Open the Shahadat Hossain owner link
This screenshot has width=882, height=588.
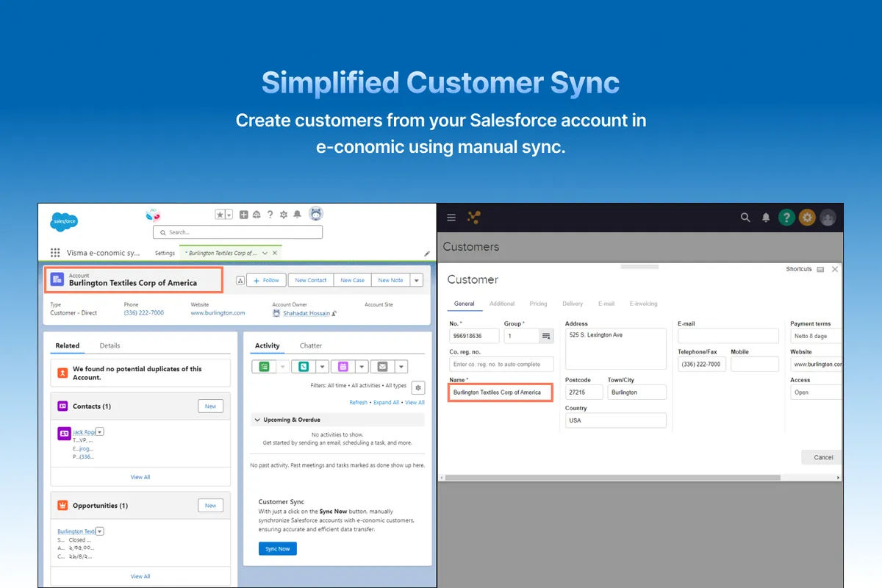[306, 313]
